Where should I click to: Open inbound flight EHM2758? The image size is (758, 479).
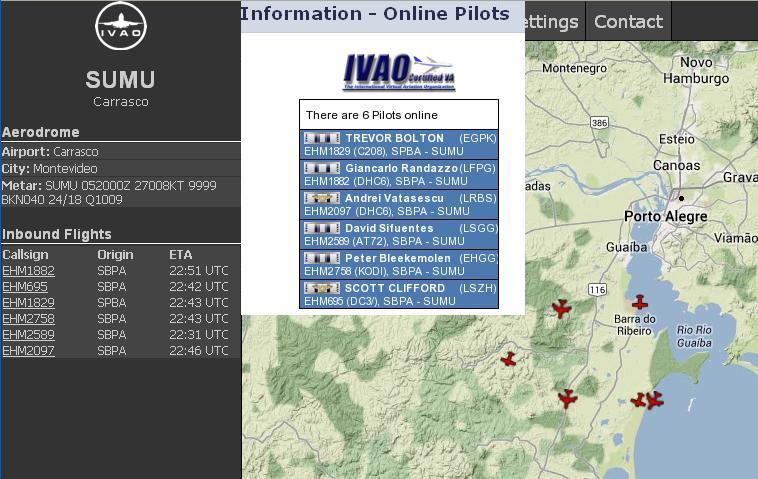coord(28,319)
